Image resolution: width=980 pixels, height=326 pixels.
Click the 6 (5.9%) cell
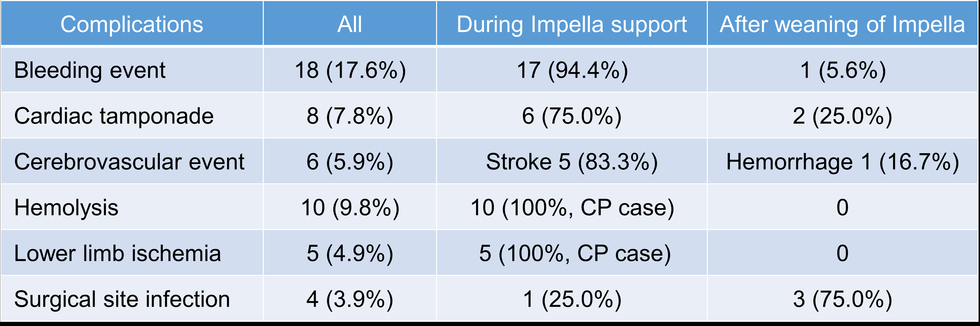pyautogui.click(x=350, y=162)
